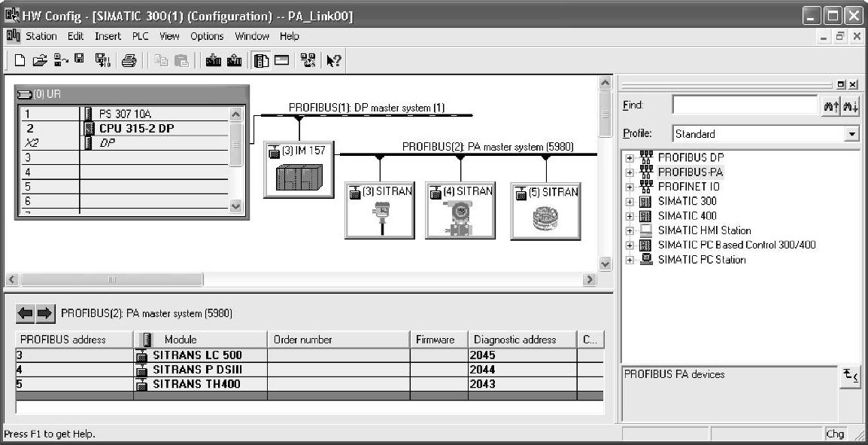Click the (0) UR rack title bar
The image size is (868, 445).
pyautogui.click(x=132, y=94)
